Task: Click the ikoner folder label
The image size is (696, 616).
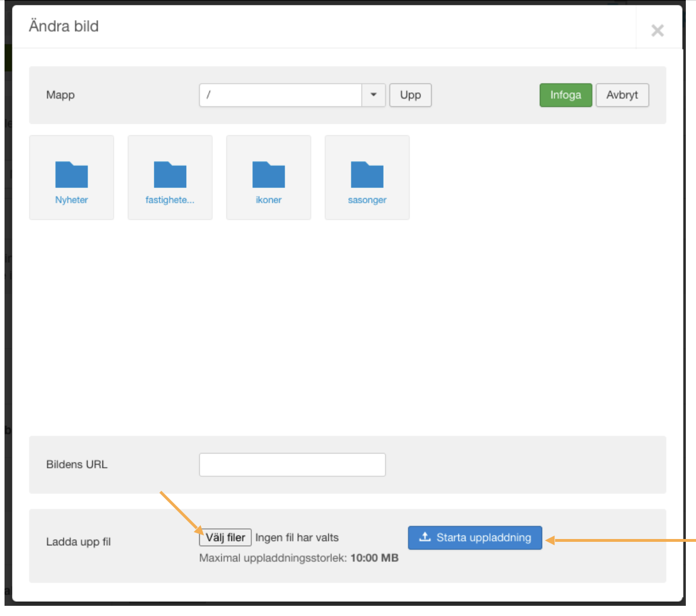Action: pyautogui.click(x=269, y=200)
